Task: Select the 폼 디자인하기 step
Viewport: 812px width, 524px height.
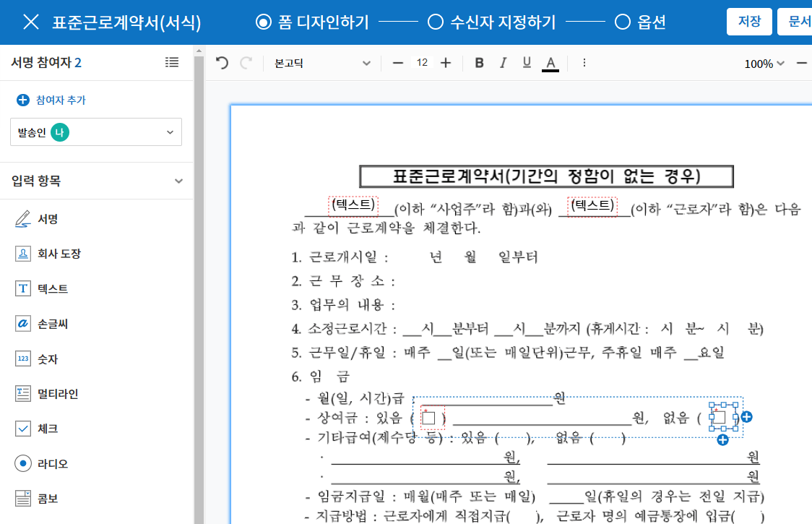Action: coord(312,22)
